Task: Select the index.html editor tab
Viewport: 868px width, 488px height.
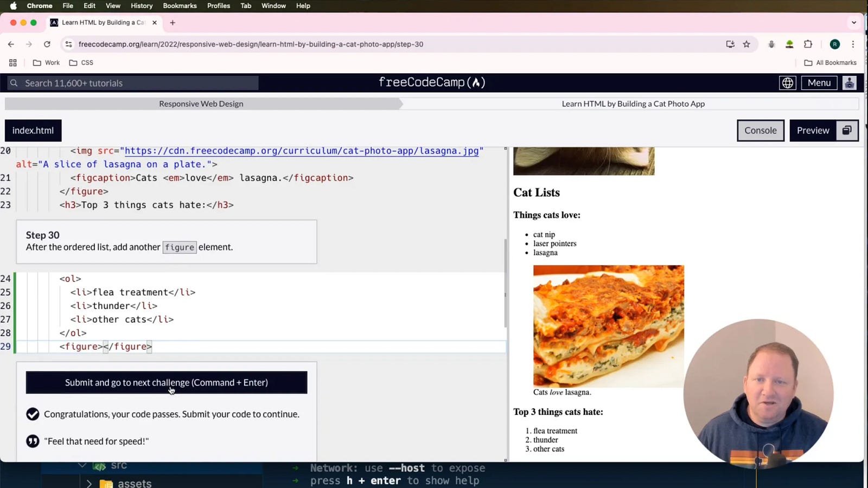Action: [x=33, y=131]
